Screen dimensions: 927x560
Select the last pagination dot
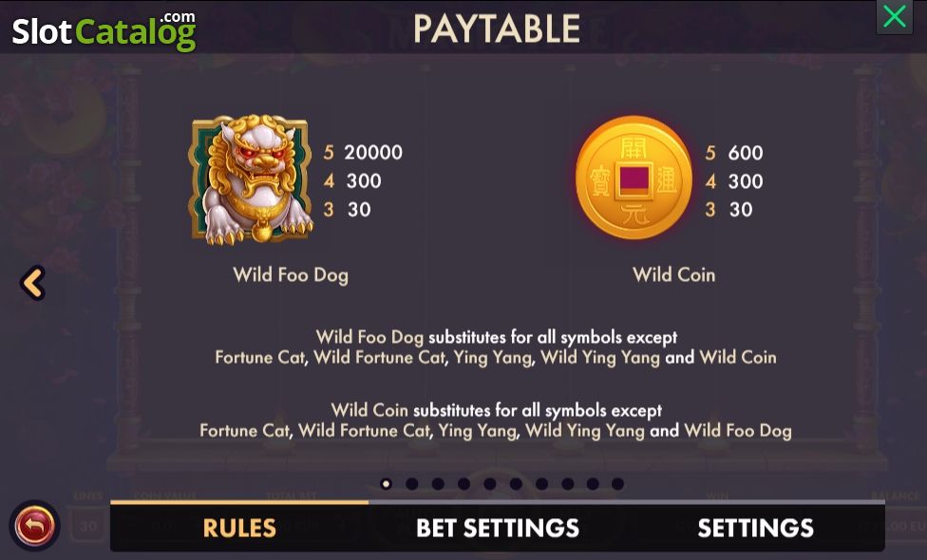click(x=617, y=484)
